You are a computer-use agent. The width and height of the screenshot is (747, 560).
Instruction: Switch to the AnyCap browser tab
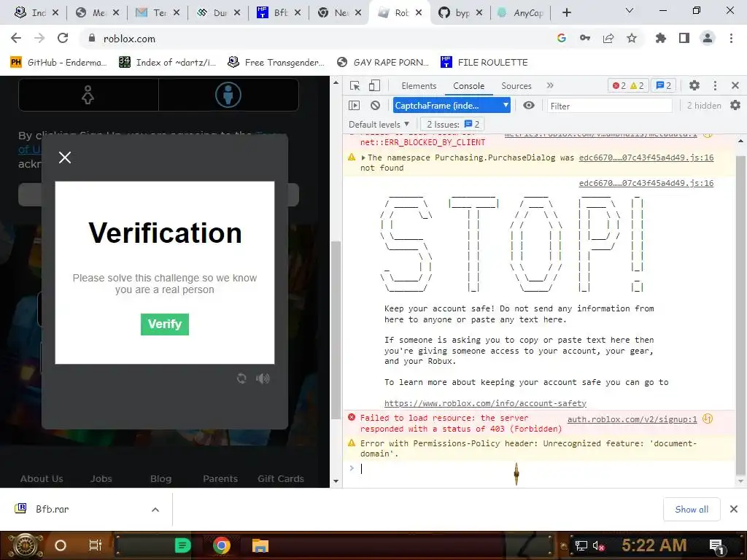(520, 13)
